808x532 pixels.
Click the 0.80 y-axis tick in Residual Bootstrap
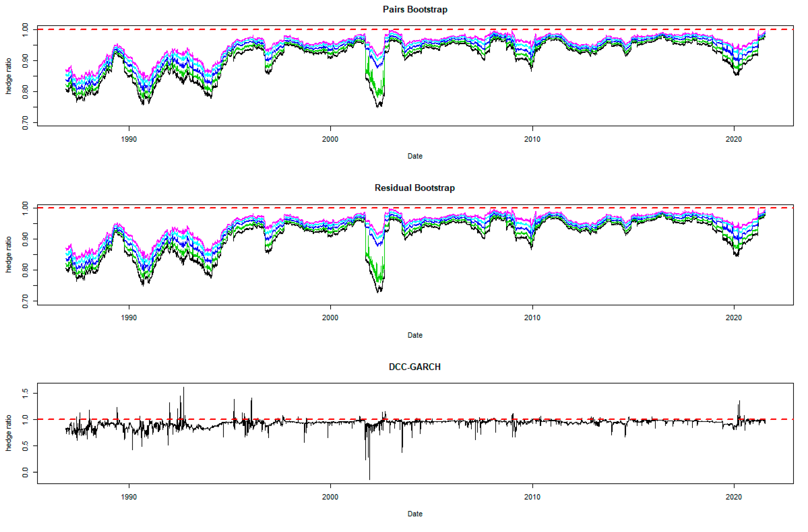pos(25,270)
